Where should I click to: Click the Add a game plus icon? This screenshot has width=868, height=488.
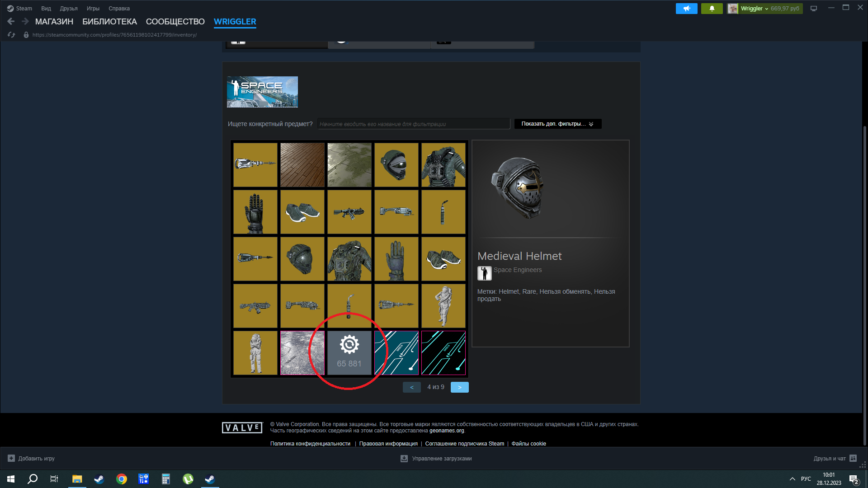[x=11, y=458]
